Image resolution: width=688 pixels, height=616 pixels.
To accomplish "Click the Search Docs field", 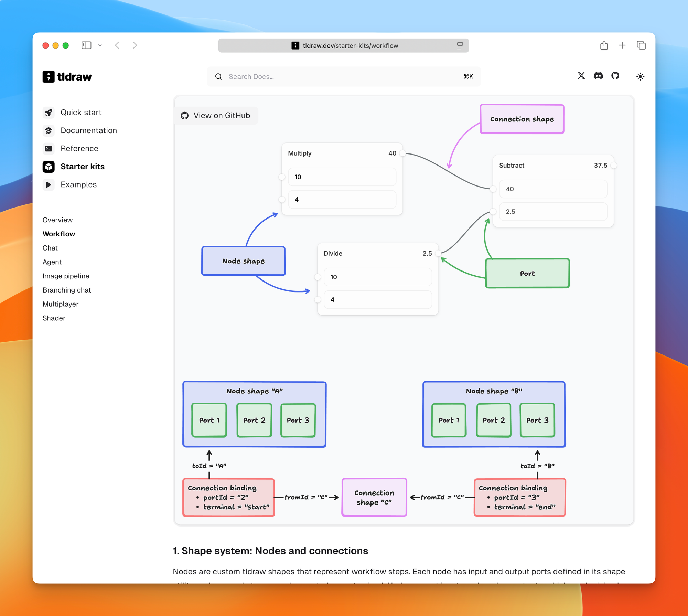I will (x=344, y=76).
